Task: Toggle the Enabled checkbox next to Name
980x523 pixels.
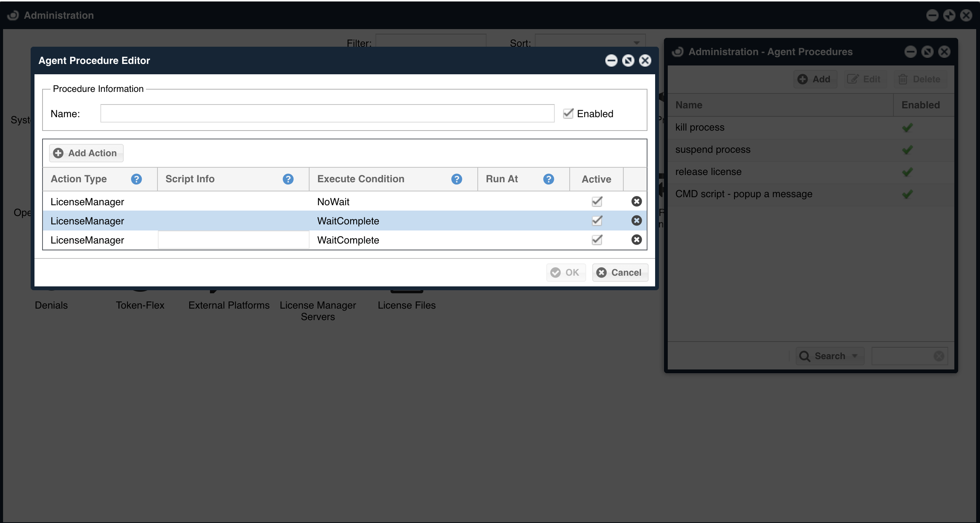Action: pos(567,113)
